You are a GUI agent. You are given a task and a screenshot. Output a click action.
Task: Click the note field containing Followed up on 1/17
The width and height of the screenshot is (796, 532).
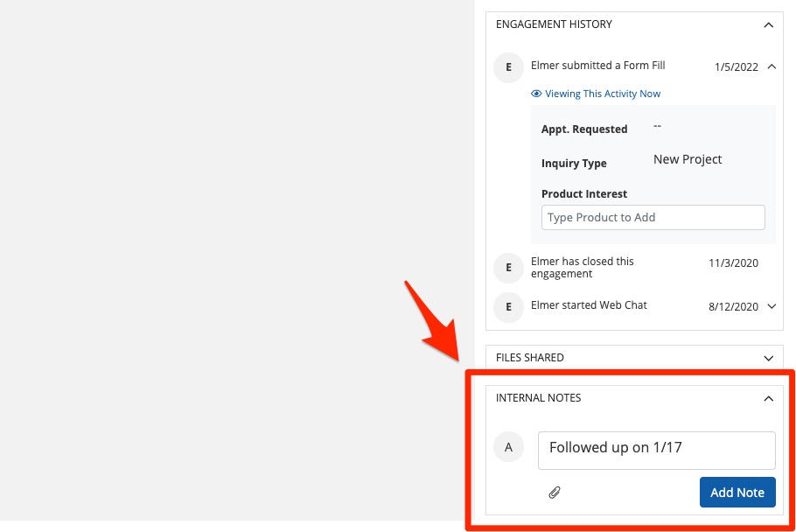coord(656,448)
